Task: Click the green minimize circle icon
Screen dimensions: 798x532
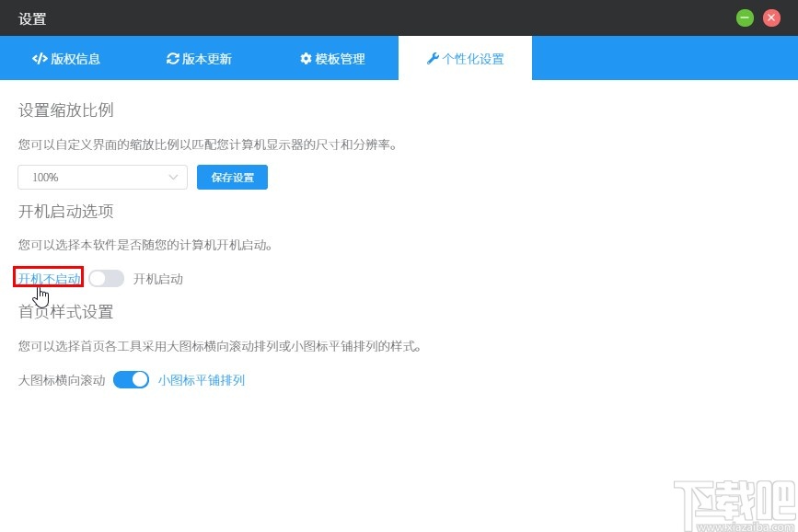Action: tap(745, 17)
